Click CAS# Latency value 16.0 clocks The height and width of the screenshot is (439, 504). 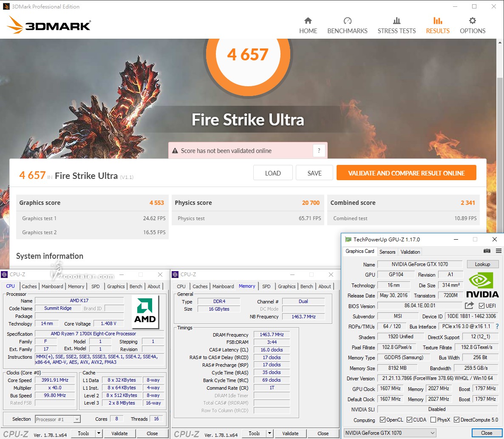[272, 350]
